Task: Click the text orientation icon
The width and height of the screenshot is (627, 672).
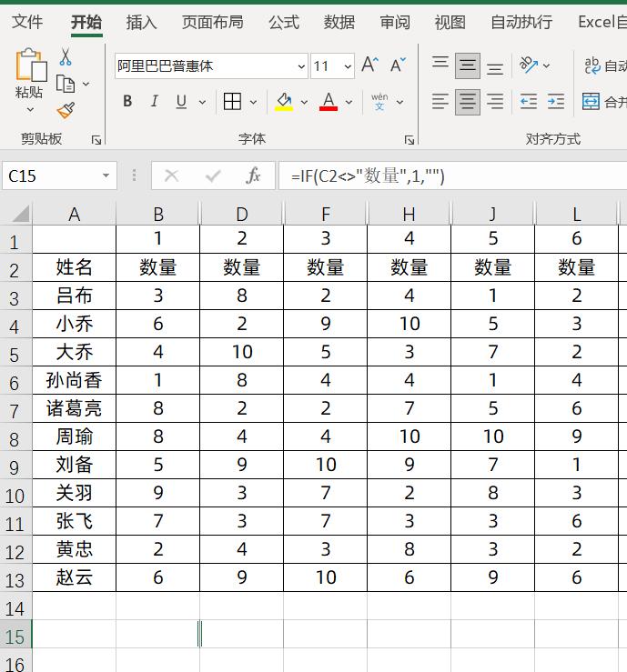Action: point(529,65)
